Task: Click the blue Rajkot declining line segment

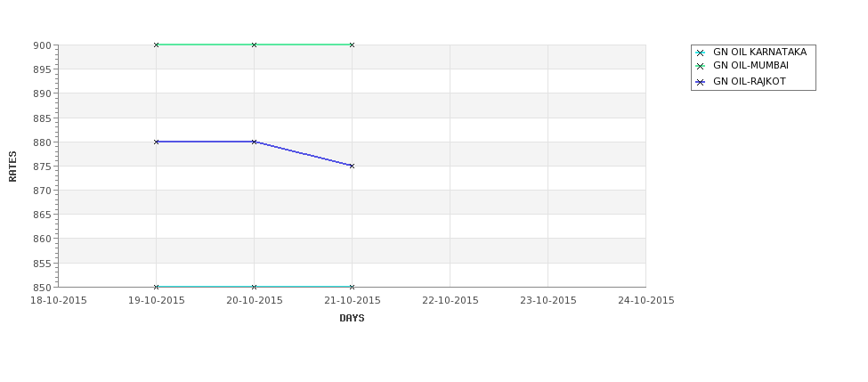Action: click(x=303, y=154)
